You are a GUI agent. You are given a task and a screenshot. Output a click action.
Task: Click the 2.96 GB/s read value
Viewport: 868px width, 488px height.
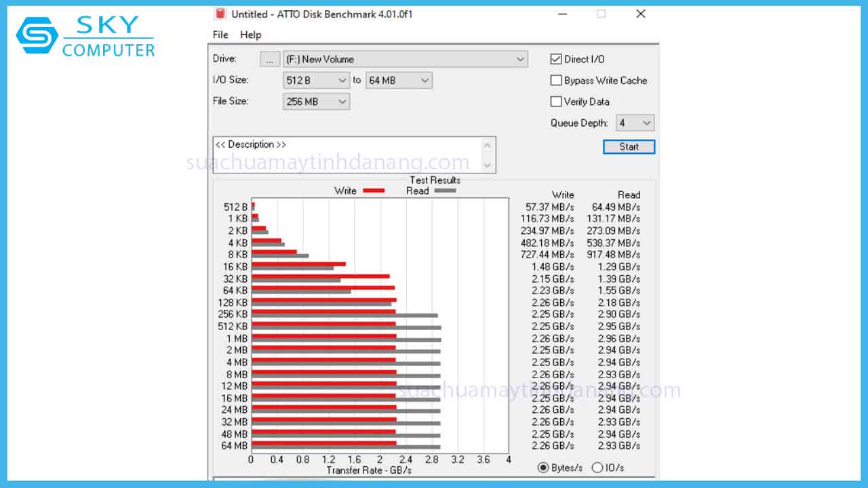[619, 338]
